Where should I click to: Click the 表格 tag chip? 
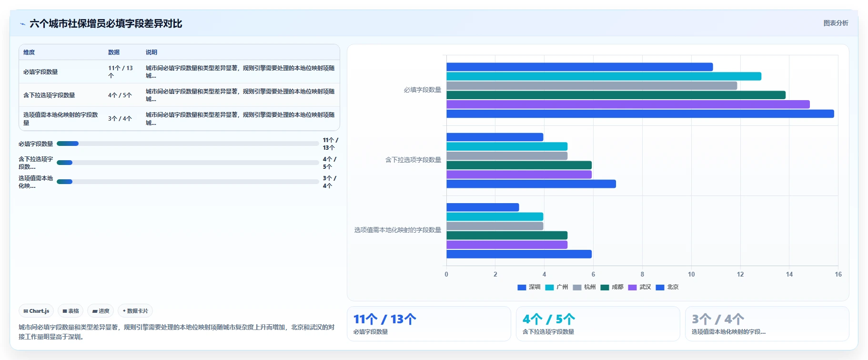click(71, 311)
